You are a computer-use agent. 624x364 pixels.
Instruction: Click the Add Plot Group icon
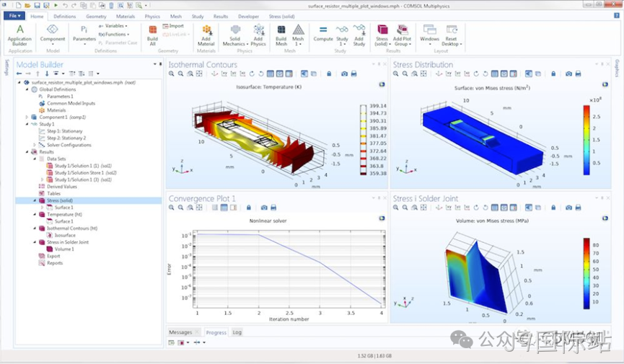(402, 35)
